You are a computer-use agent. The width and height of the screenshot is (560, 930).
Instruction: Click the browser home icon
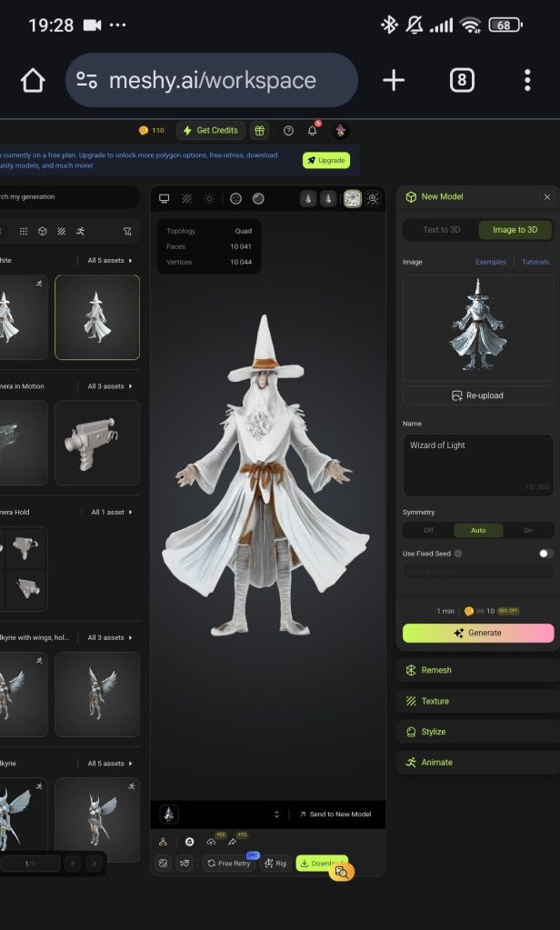point(33,80)
